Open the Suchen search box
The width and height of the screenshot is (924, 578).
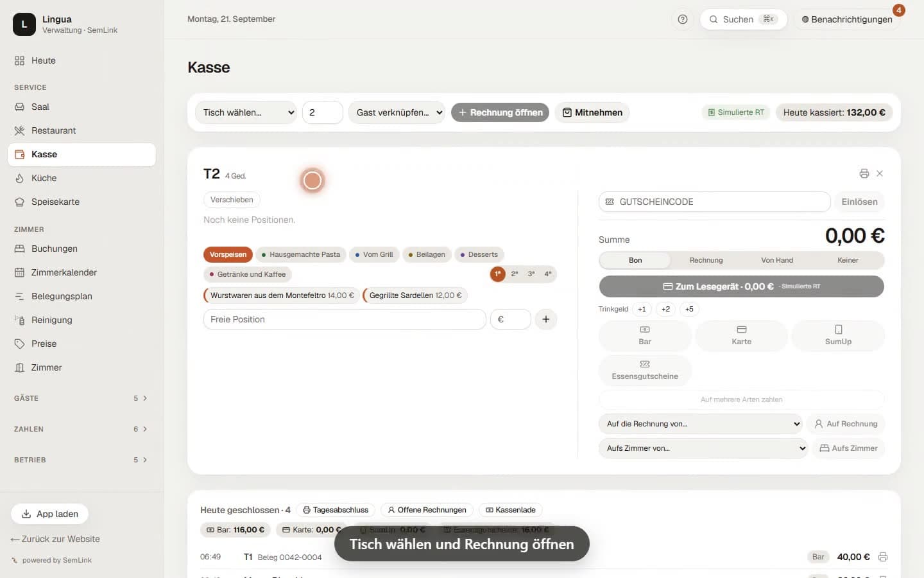point(744,19)
